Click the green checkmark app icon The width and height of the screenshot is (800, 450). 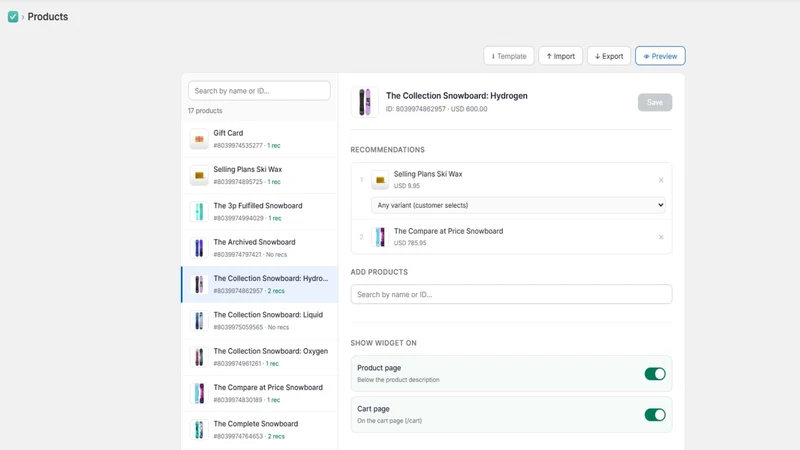[13, 17]
